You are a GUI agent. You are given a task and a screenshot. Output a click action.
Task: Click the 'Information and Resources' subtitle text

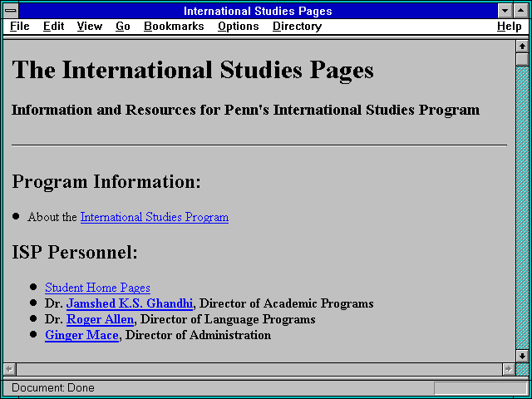[x=246, y=110]
